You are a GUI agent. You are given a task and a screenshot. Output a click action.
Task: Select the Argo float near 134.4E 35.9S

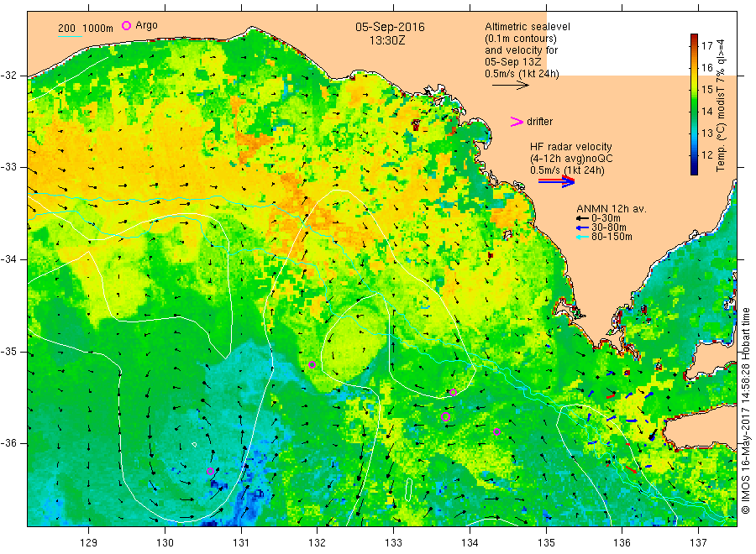[x=496, y=431]
